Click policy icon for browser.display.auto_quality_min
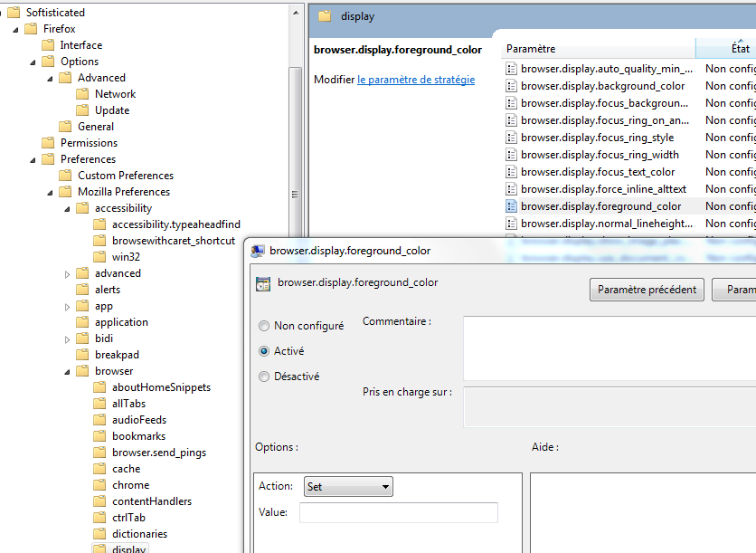 pyautogui.click(x=511, y=69)
